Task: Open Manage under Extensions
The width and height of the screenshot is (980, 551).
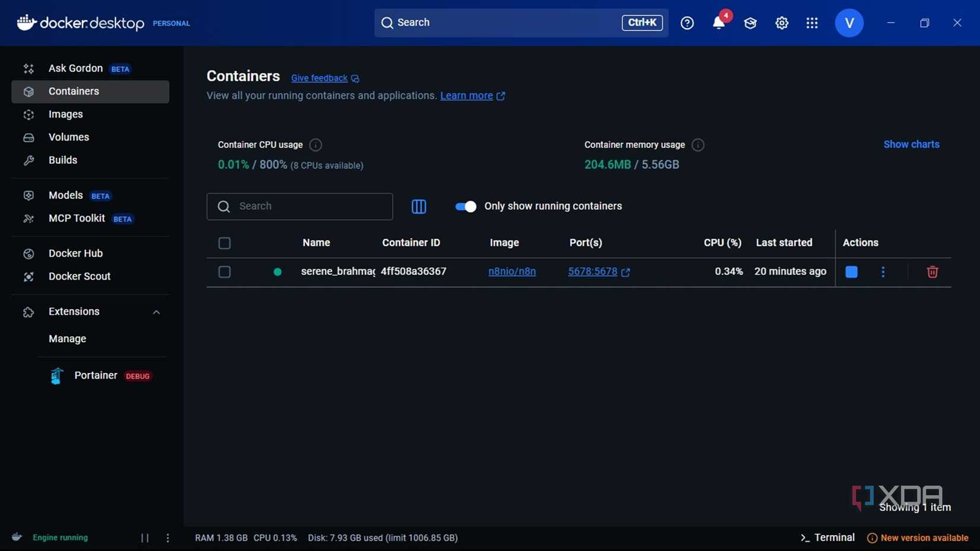Action: pyautogui.click(x=68, y=339)
